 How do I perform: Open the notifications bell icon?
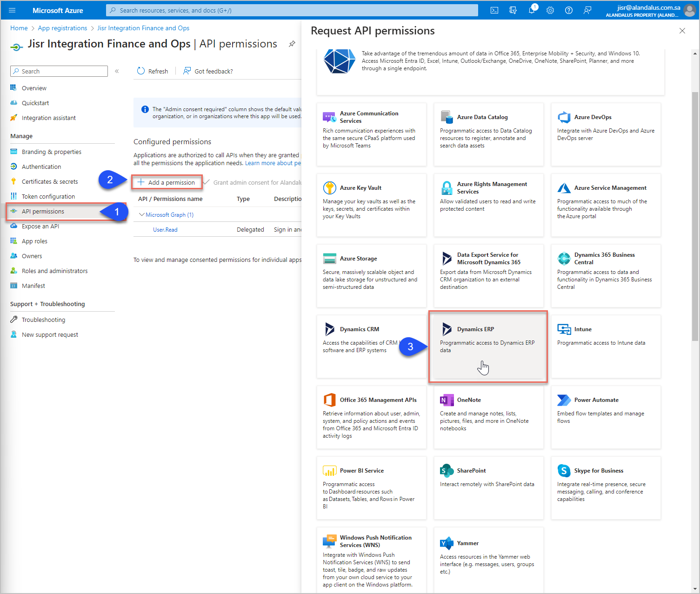[x=532, y=10]
